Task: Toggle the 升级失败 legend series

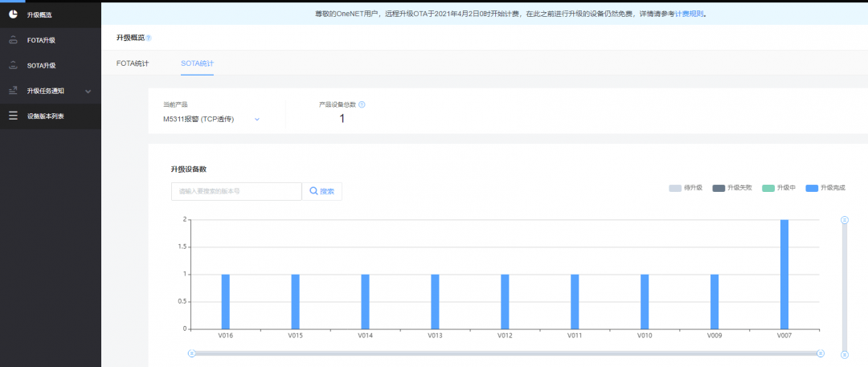Action: pyautogui.click(x=732, y=188)
